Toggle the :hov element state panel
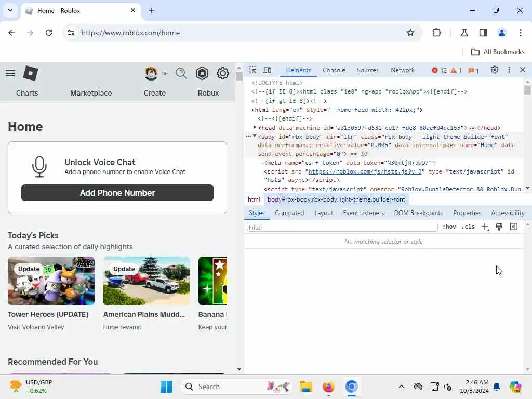This screenshot has height=399, width=532. (449, 227)
